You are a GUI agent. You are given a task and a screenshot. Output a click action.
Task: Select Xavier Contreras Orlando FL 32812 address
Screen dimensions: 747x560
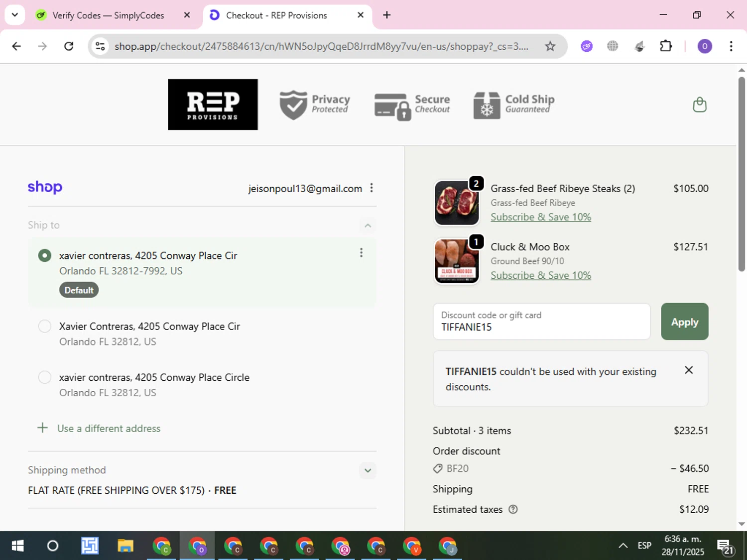pos(45,326)
